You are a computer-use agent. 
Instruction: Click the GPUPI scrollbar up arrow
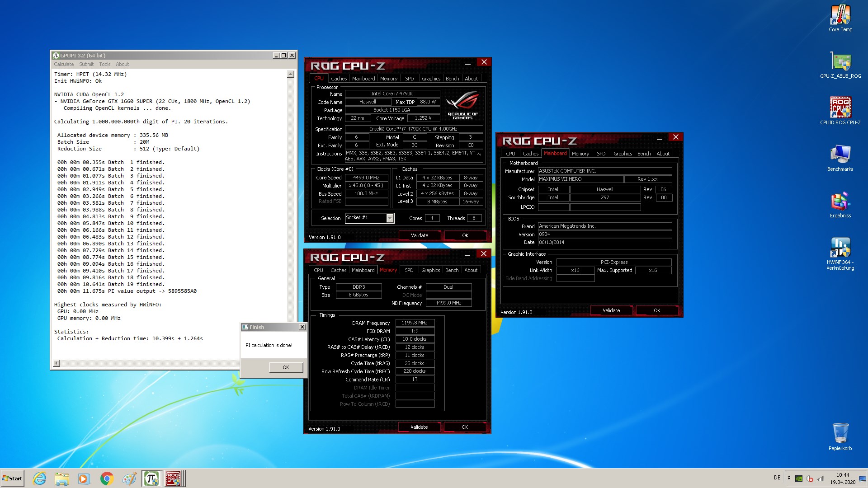(291, 74)
